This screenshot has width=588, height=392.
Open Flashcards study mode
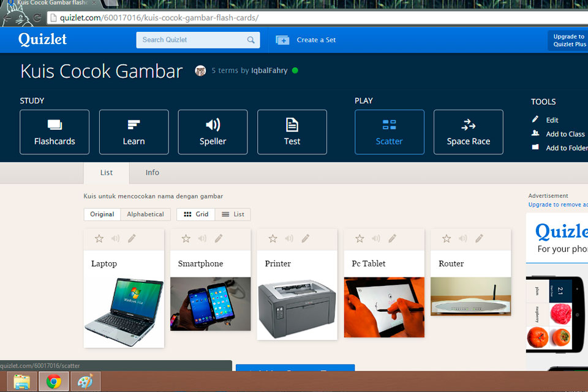coord(55,132)
